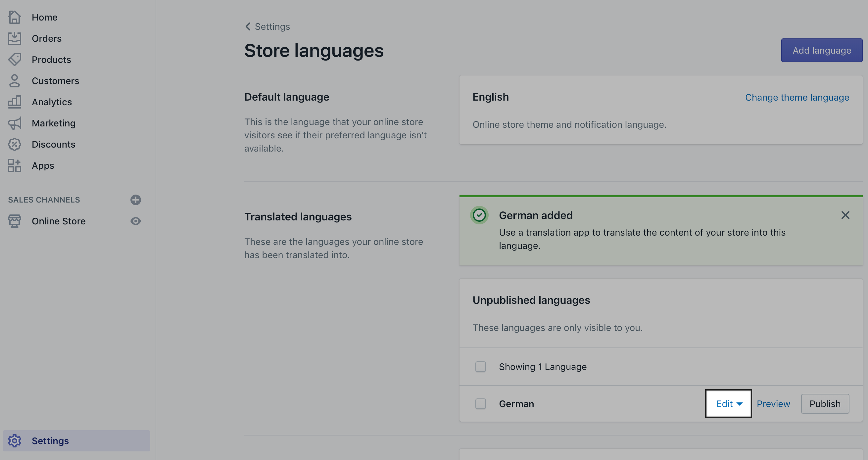Image resolution: width=868 pixels, height=460 pixels.
Task: Click Change theme language link
Action: tap(797, 96)
